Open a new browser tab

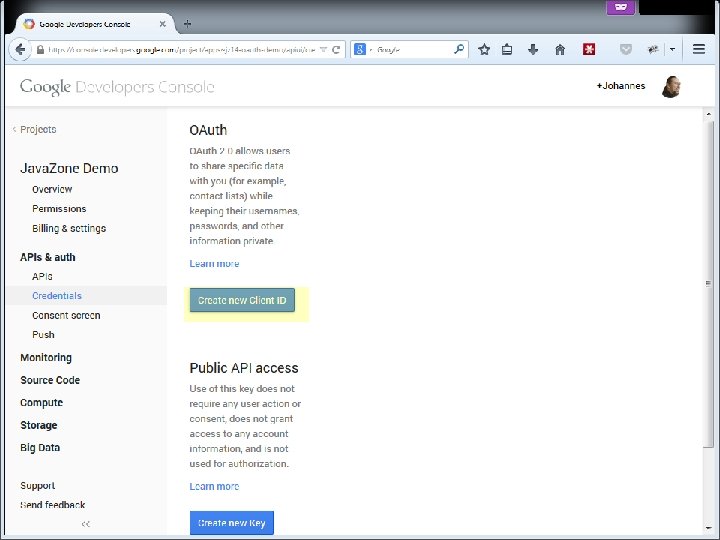click(187, 24)
